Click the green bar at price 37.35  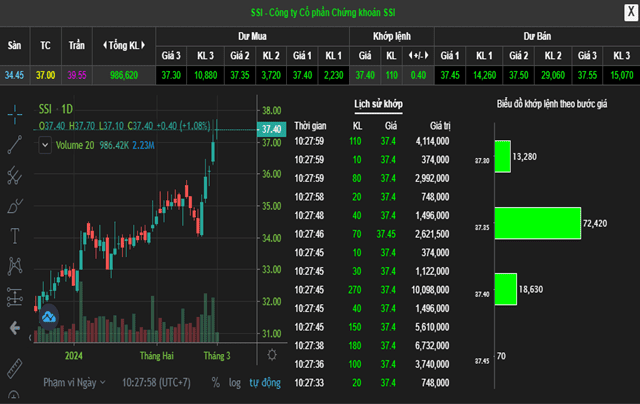point(538,223)
